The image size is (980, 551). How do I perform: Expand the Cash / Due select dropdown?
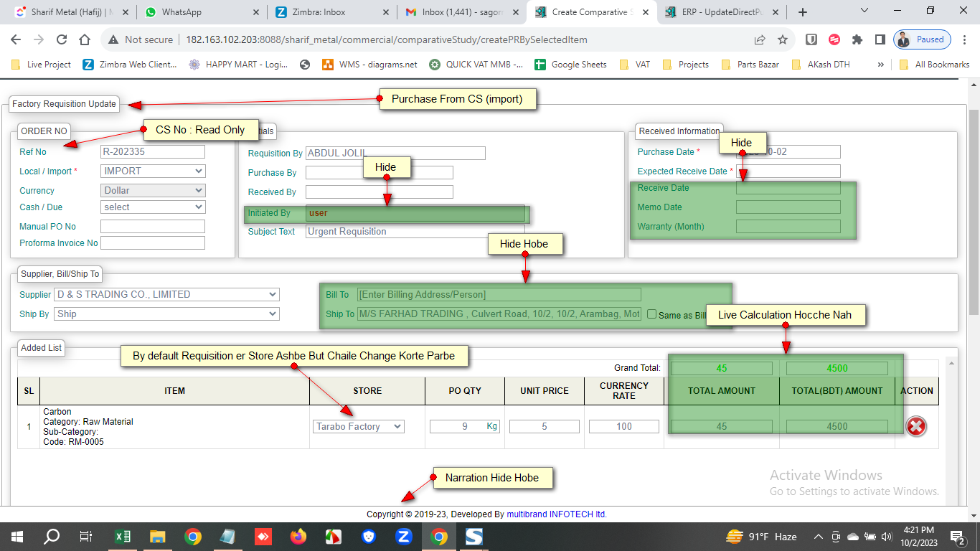pyautogui.click(x=153, y=207)
